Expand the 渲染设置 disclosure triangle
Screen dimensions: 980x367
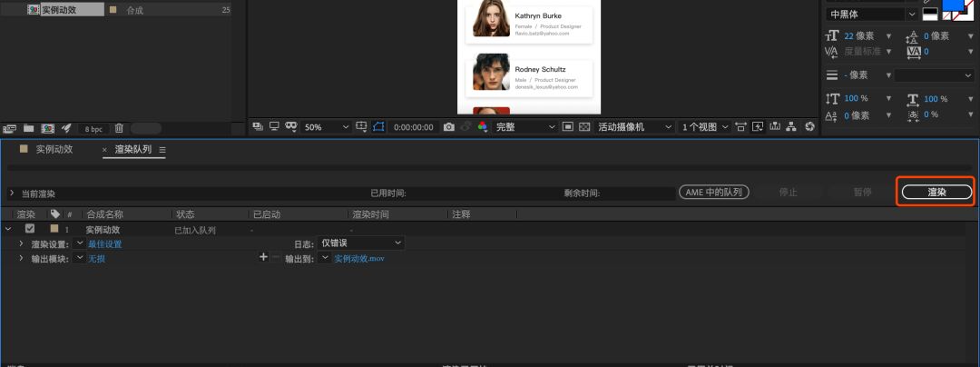21,243
